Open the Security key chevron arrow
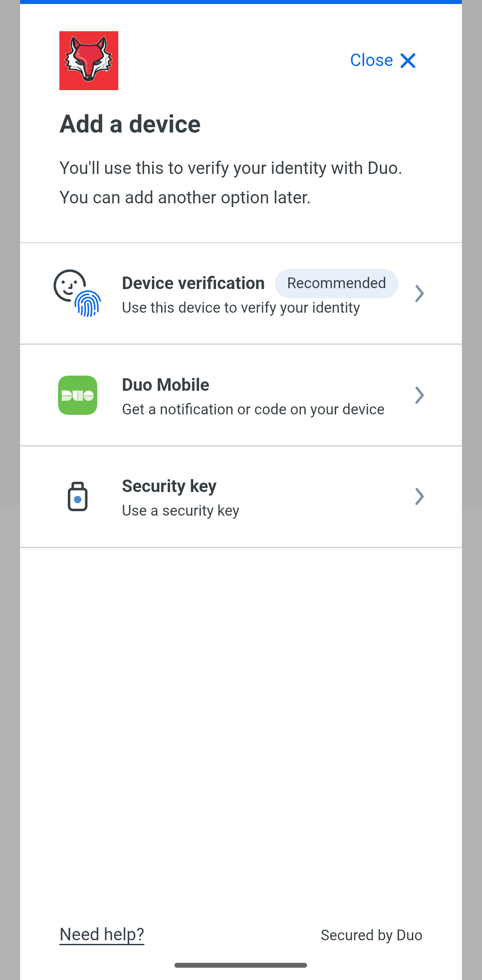The height and width of the screenshot is (980, 482). point(419,496)
